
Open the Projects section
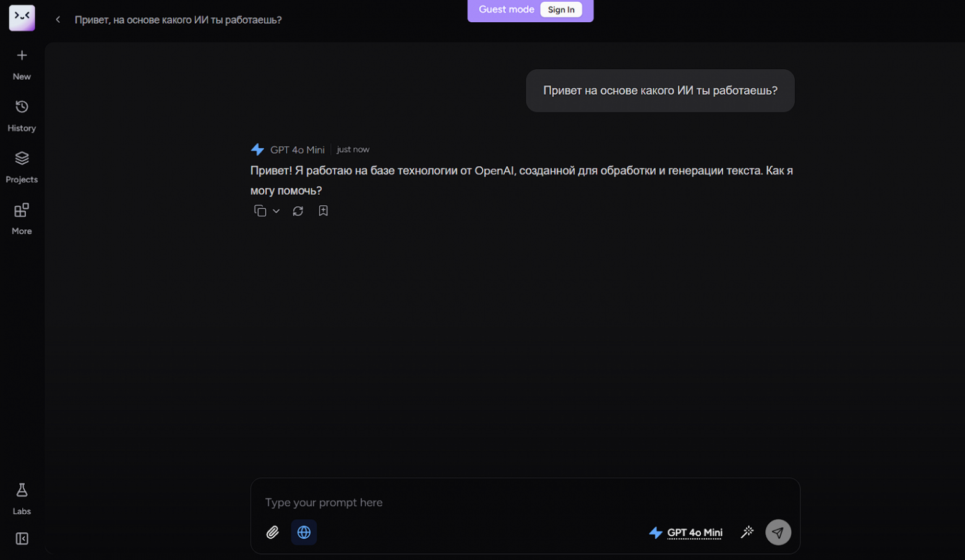pos(22,168)
